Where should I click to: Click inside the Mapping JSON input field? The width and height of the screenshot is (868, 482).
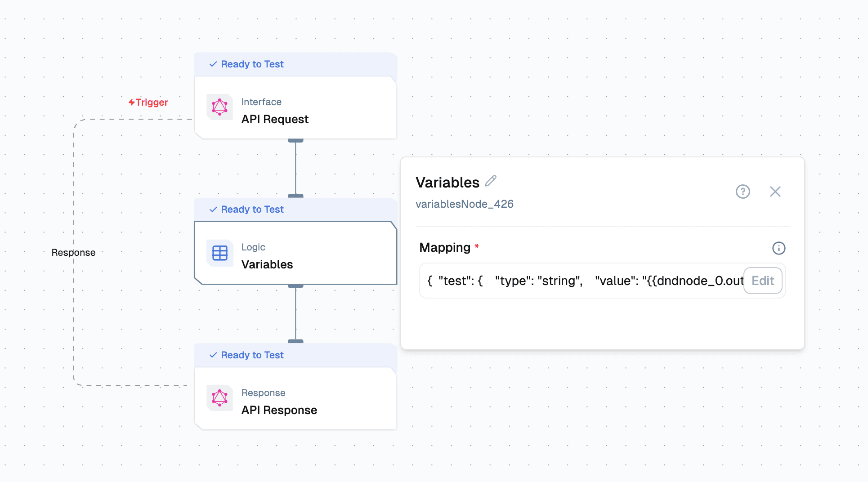[x=580, y=281]
